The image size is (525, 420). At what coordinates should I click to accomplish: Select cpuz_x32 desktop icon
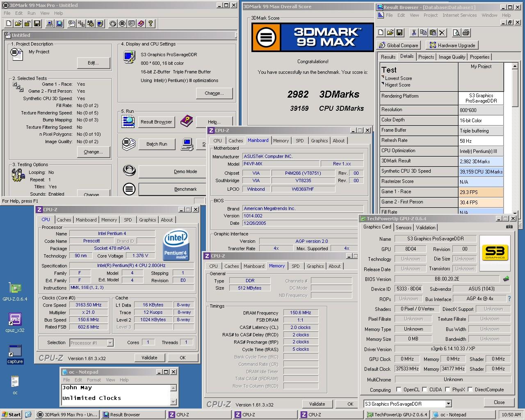[x=15, y=322]
